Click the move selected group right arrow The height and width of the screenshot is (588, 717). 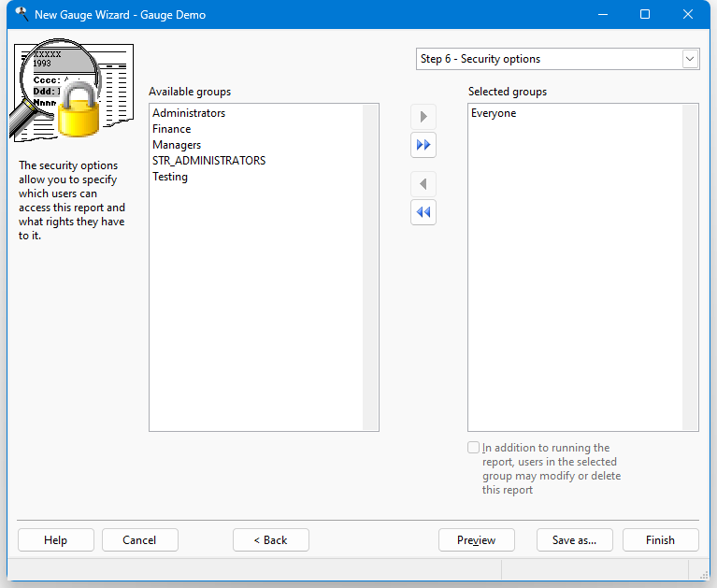point(423,117)
